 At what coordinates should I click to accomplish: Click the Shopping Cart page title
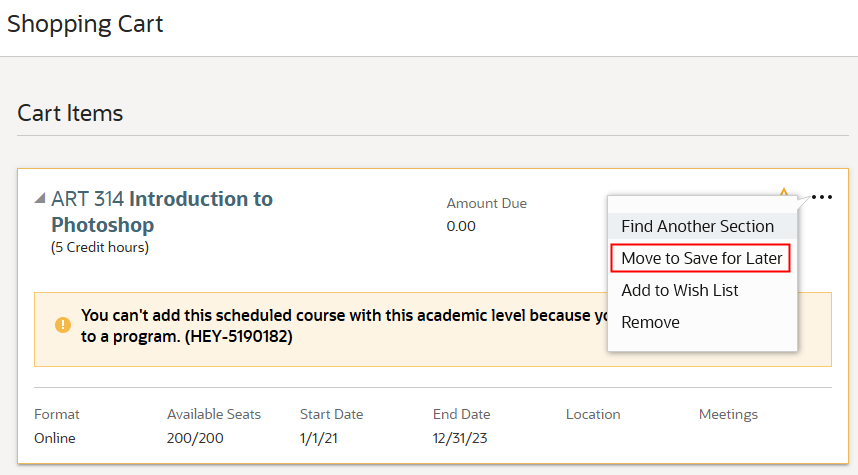click(x=85, y=23)
